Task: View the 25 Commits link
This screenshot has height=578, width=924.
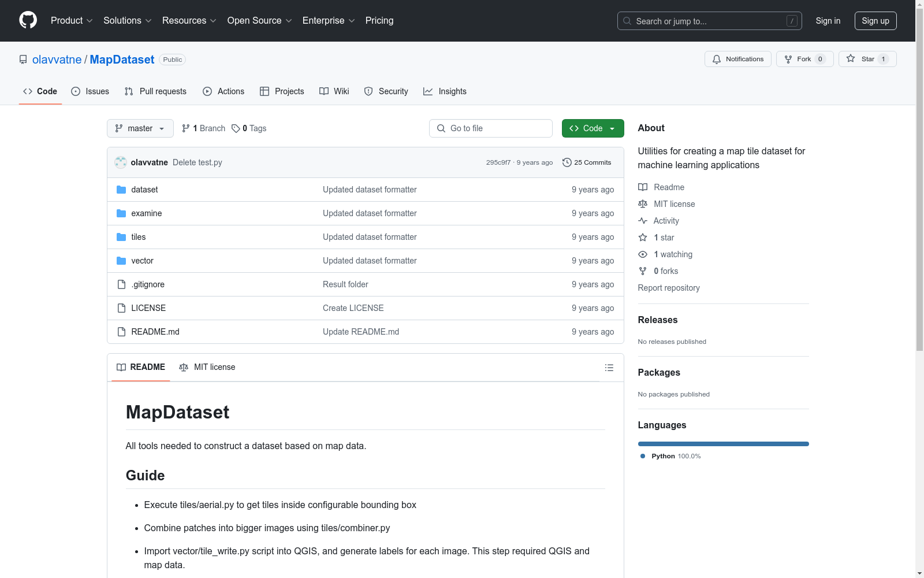Action: pos(587,162)
